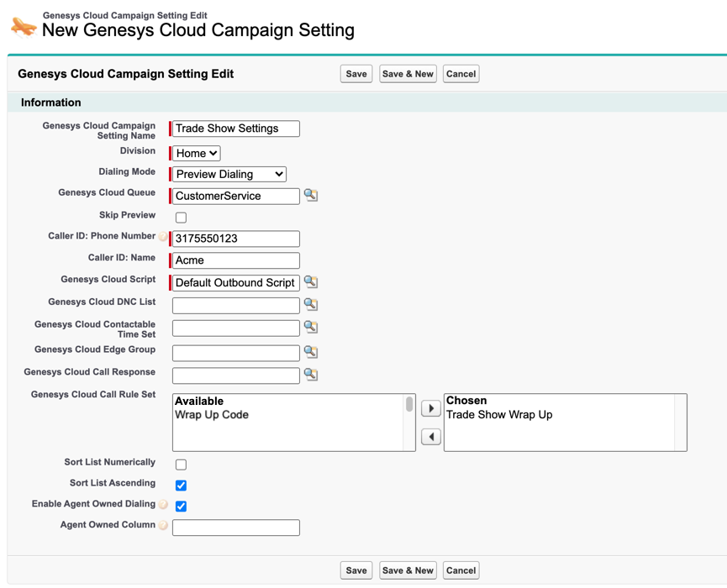
Task: Open the Genesys Cloud DNC List lookup
Action: tap(308, 305)
